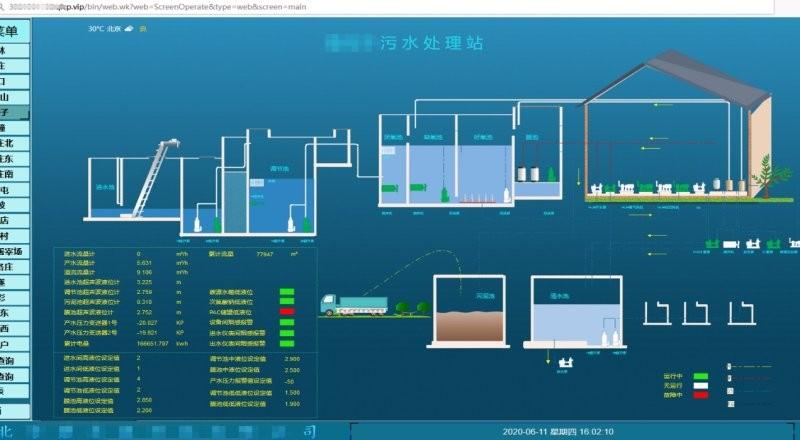Click the red PAC储罐低液位 alarm indicator
This screenshot has height=440, width=800.
pyautogui.click(x=287, y=311)
